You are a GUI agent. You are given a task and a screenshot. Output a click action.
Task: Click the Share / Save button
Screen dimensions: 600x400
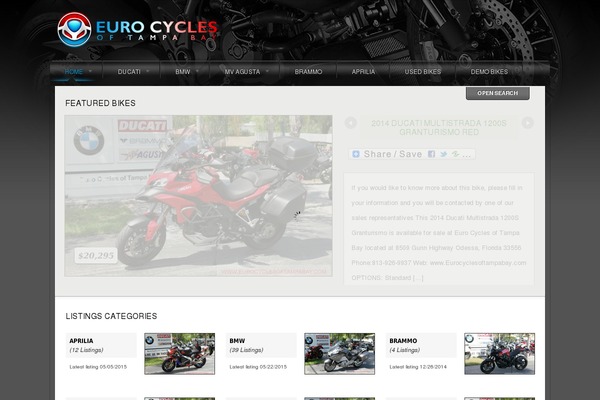(412, 154)
